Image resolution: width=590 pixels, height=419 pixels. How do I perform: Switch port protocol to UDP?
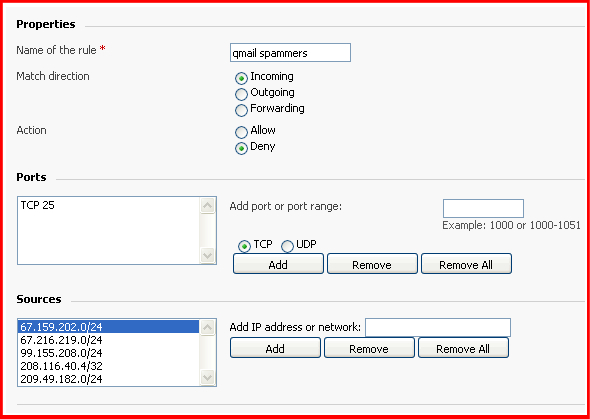click(x=287, y=246)
